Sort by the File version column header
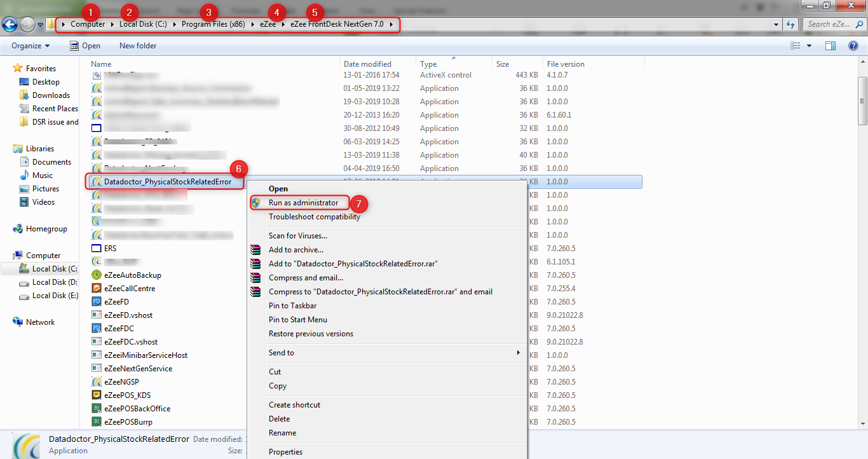The width and height of the screenshot is (868, 459). click(566, 64)
